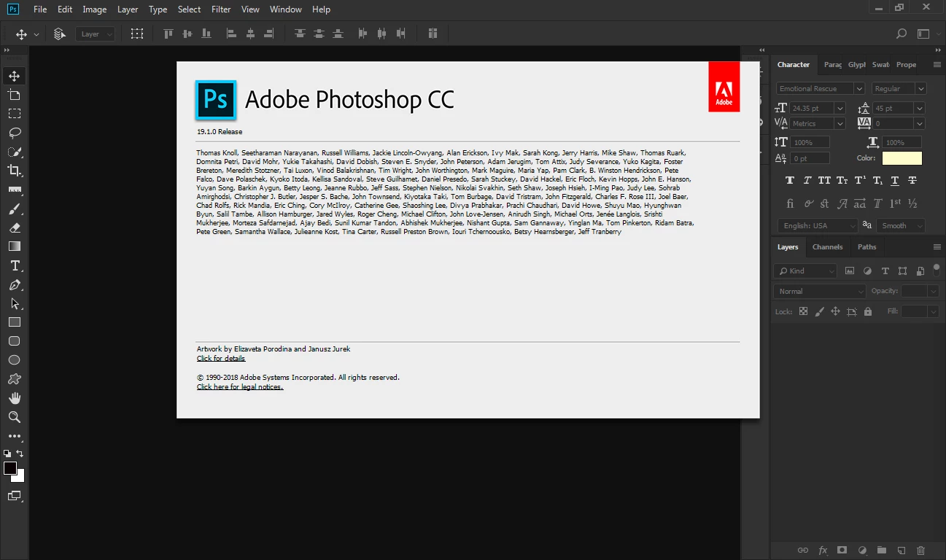The width and height of the screenshot is (946, 560).
Task: Select the Quick Selection tool
Action: click(x=15, y=152)
